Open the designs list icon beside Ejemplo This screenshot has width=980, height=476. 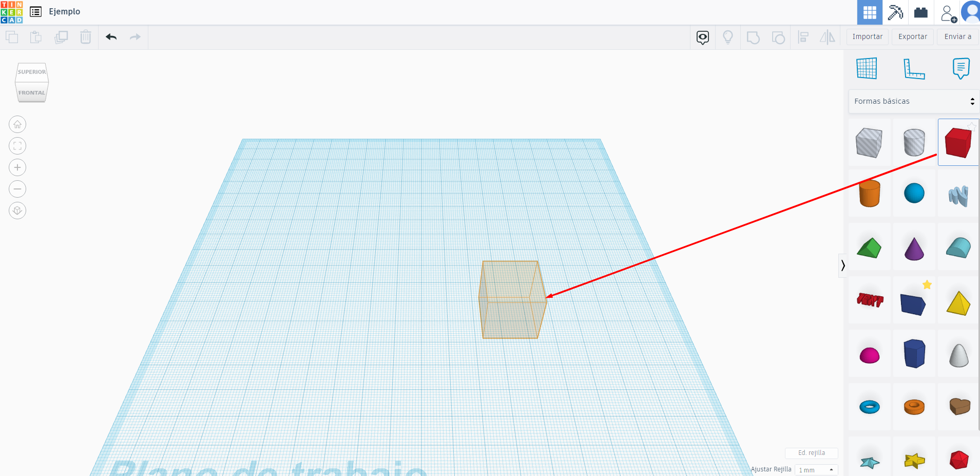click(35, 12)
